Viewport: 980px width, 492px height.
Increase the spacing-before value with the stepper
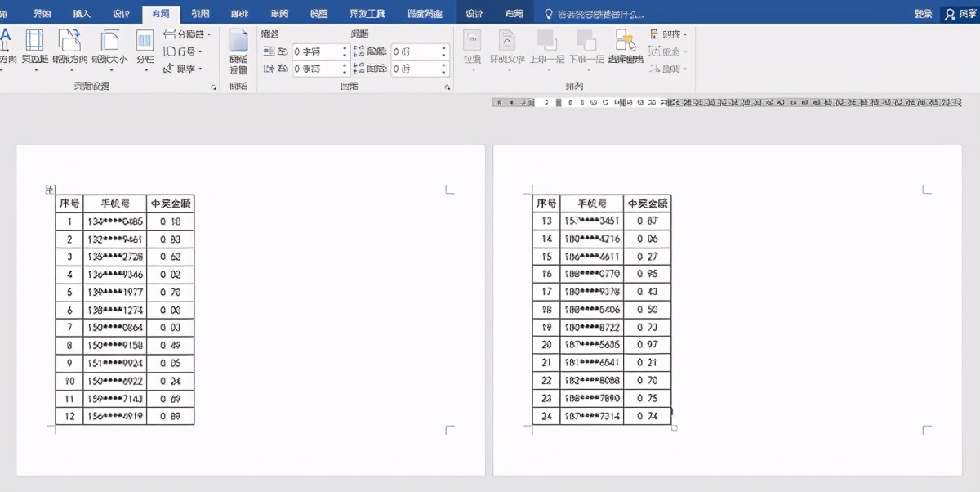444,48
